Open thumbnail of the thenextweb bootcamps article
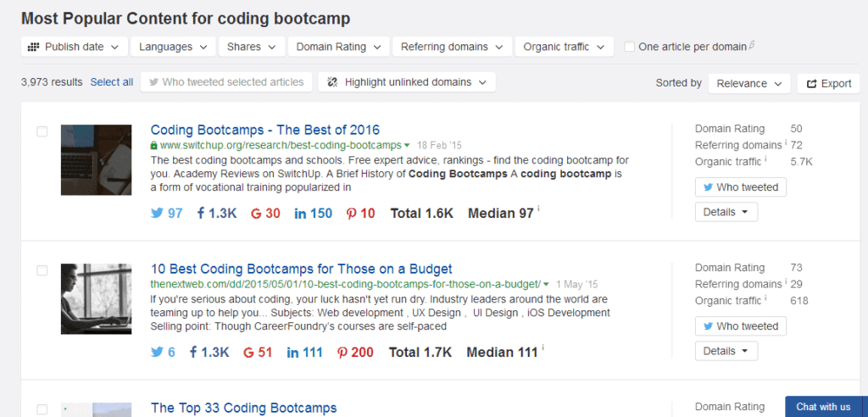The width and height of the screenshot is (868, 417). tap(96, 298)
